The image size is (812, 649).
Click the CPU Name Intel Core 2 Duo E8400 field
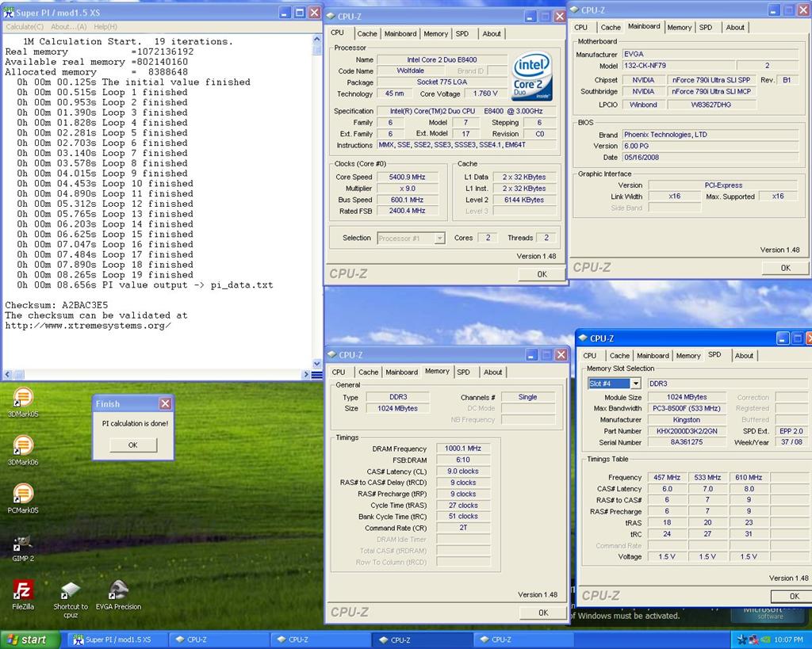pyautogui.click(x=442, y=60)
